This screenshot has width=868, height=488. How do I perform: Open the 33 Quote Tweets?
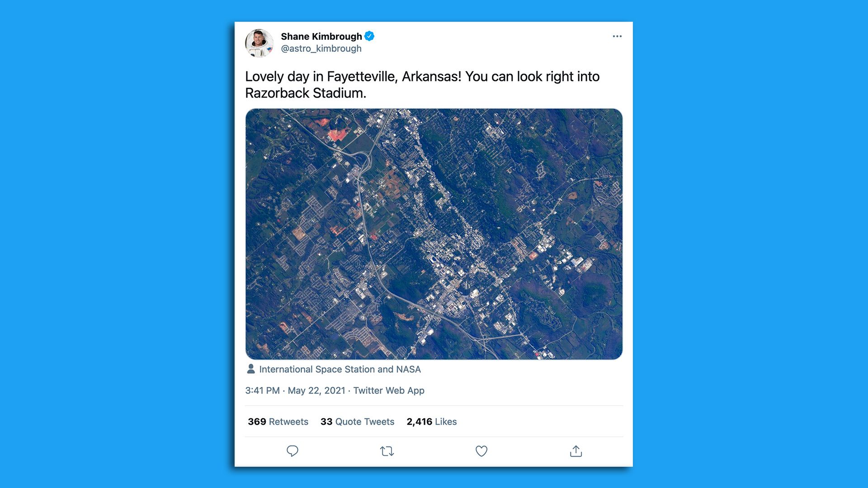pyautogui.click(x=357, y=422)
